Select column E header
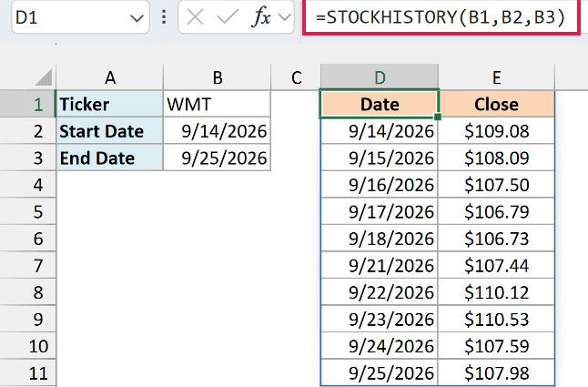The height and width of the screenshot is (387, 588). tap(496, 77)
